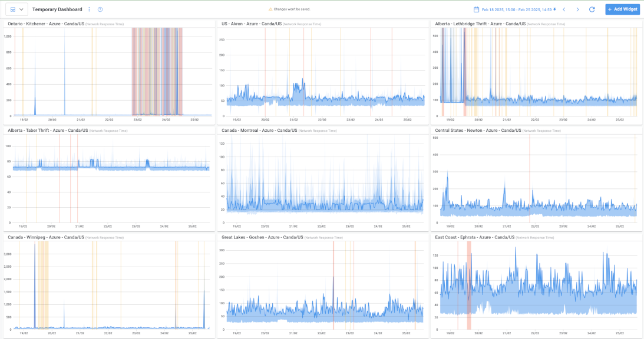
Task: Open the dashboard options kebab menu
Action: [x=89, y=9]
